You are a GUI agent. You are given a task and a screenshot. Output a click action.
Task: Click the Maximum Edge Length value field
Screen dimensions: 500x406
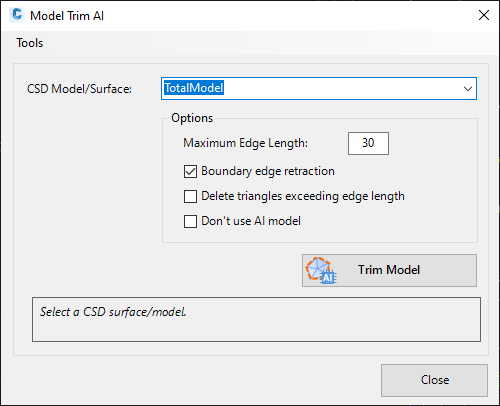click(x=368, y=143)
